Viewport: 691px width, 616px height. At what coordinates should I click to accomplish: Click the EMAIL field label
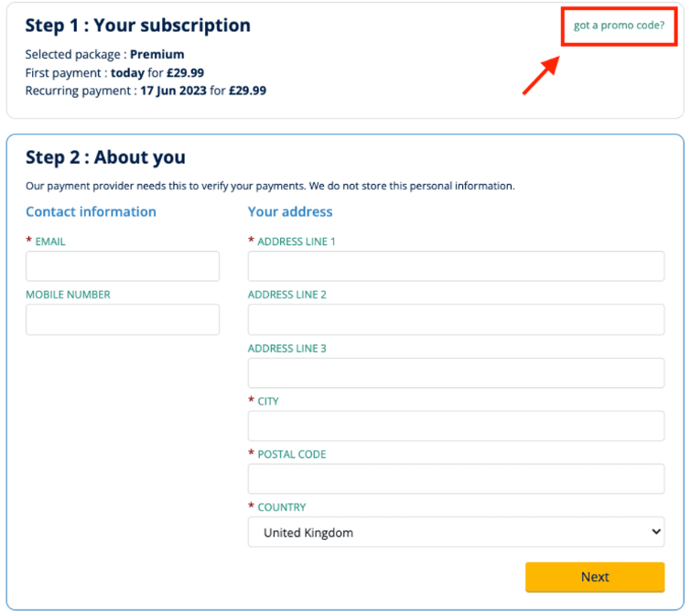(50, 242)
